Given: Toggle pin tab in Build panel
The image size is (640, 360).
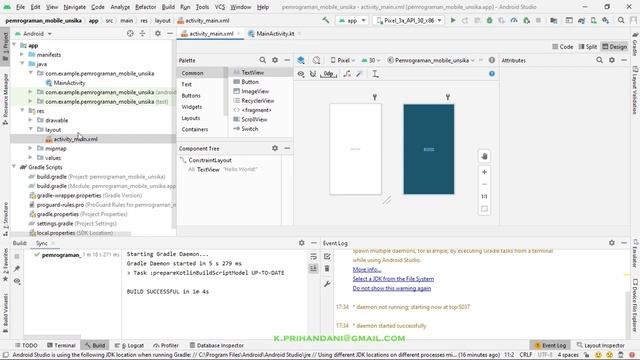Looking at the screenshot, I should pos(17,269).
